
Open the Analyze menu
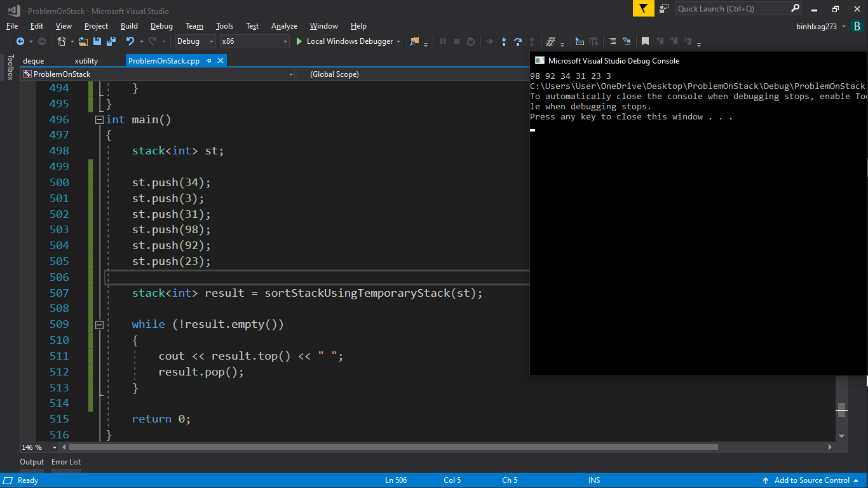pos(284,26)
